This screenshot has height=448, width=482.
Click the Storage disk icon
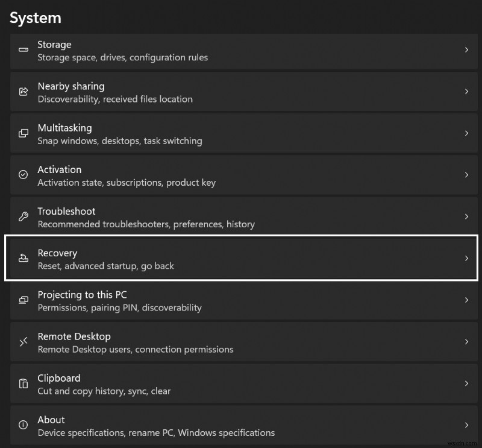tap(23, 51)
